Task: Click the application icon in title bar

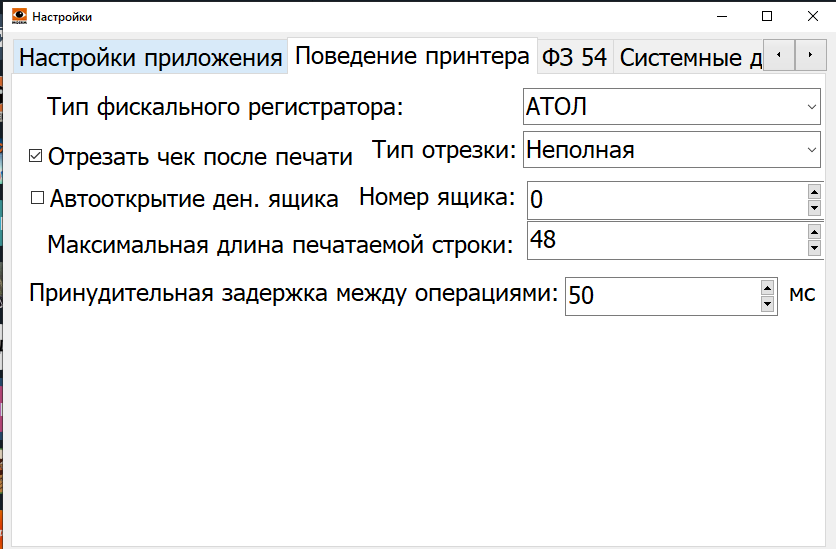Action: [x=18, y=17]
